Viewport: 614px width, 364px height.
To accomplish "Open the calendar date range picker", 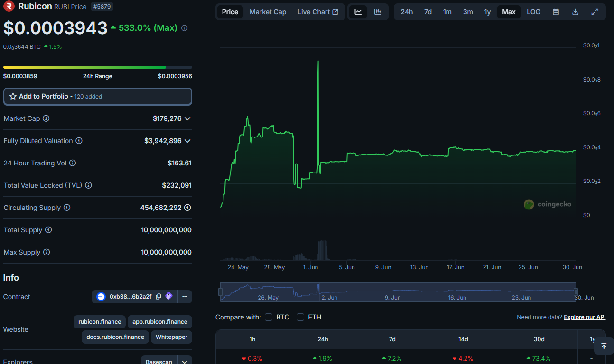I will click(x=556, y=12).
